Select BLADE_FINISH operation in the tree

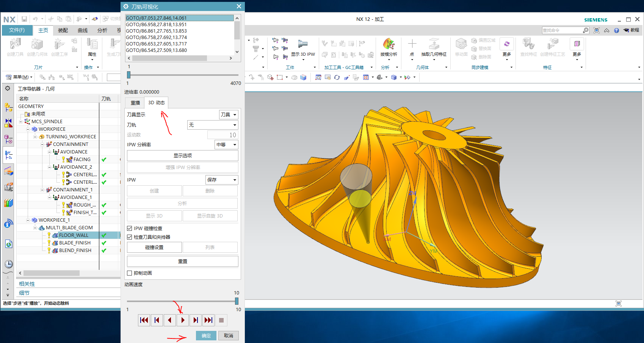pyautogui.click(x=75, y=243)
